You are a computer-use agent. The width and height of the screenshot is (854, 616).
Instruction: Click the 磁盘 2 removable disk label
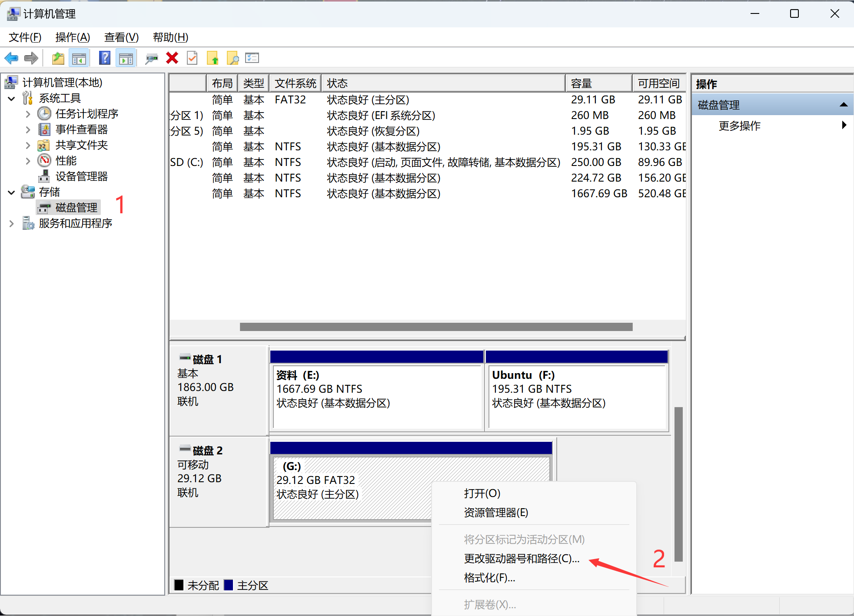pos(219,482)
